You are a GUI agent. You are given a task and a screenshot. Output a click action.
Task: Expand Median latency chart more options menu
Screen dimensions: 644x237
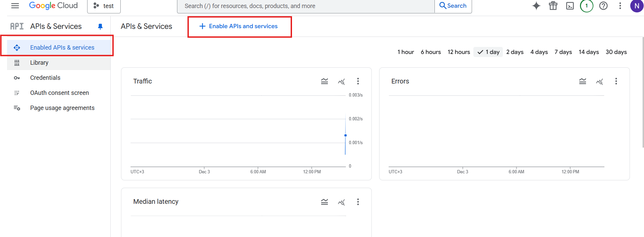click(358, 202)
